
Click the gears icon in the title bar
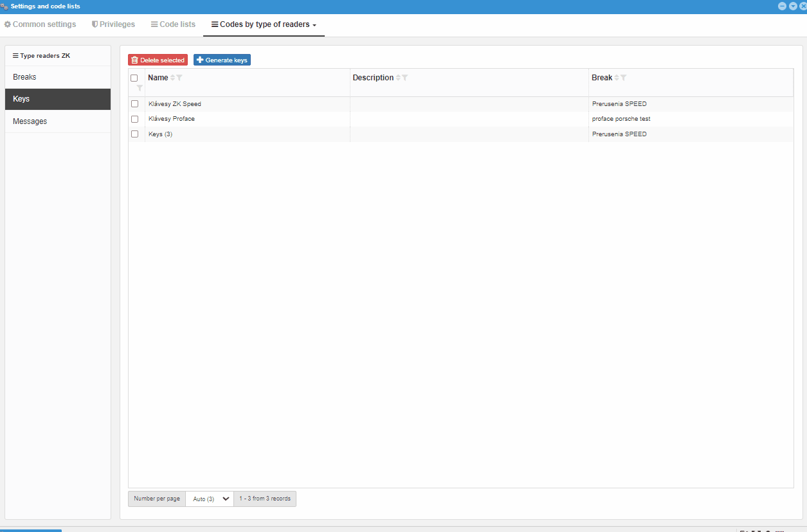click(5, 6)
